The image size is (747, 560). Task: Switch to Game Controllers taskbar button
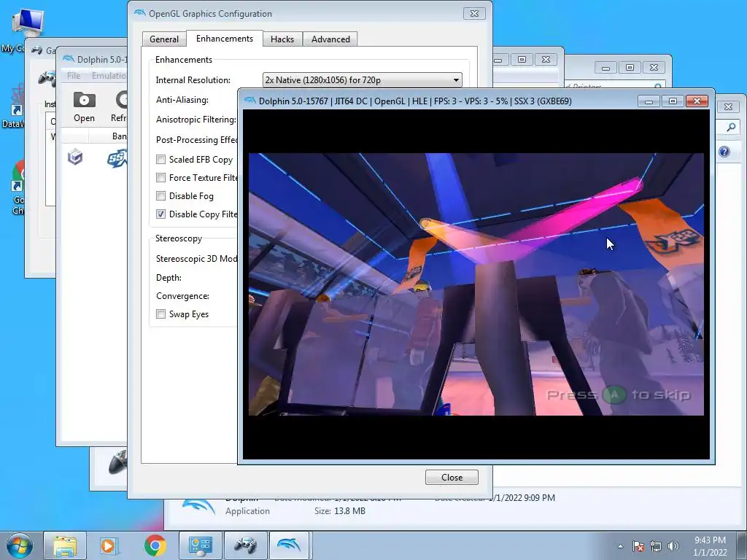coord(245,545)
